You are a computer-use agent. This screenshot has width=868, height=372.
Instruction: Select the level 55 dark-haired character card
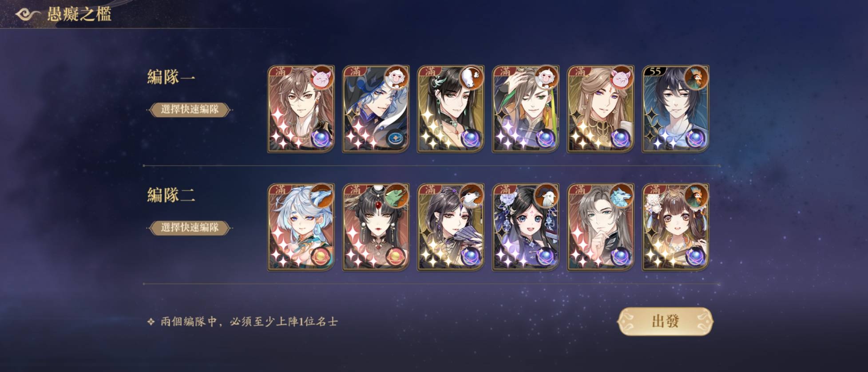pyautogui.click(x=675, y=109)
